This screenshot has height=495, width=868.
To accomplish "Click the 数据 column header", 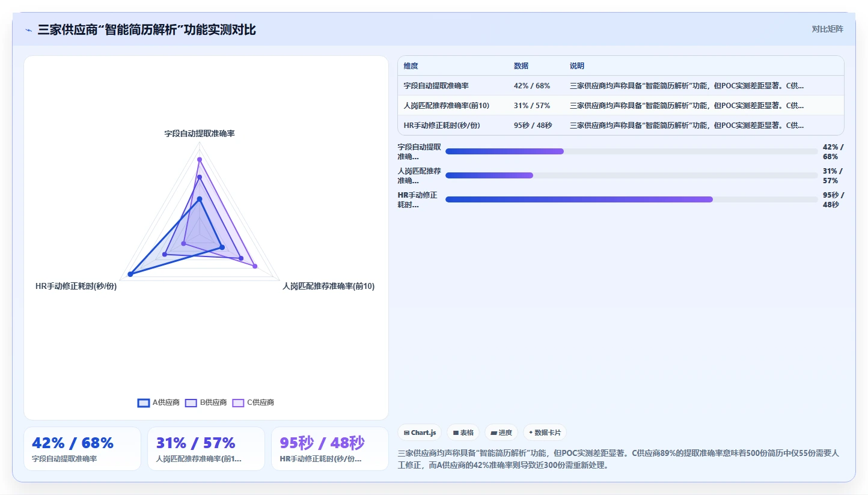I will pyautogui.click(x=521, y=66).
